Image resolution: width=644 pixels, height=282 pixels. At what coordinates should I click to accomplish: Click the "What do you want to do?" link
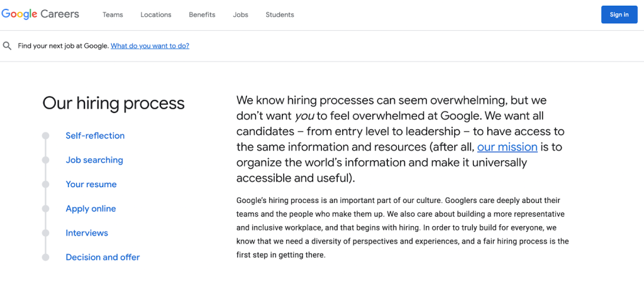pyautogui.click(x=150, y=46)
